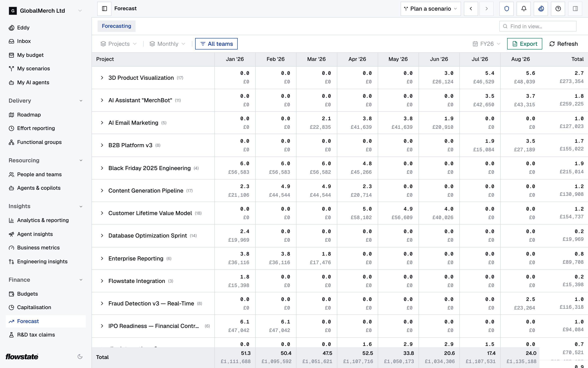The height and width of the screenshot is (368, 588).
Task: Toggle the left sidebar panel icon
Action: click(x=104, y=9)
